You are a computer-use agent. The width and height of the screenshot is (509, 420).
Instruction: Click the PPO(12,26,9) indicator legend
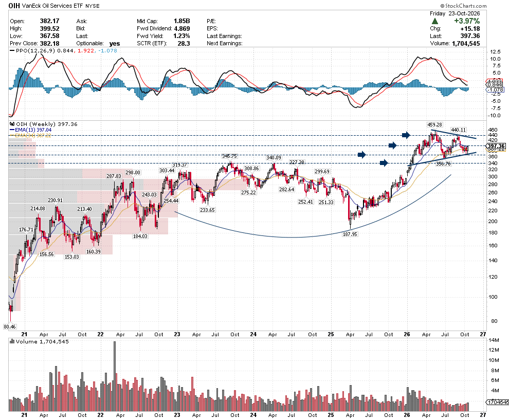click(x=35, y=50)
